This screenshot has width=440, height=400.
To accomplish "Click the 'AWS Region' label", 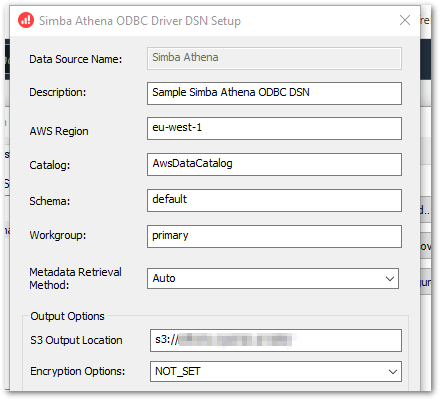I will [59, 131].
